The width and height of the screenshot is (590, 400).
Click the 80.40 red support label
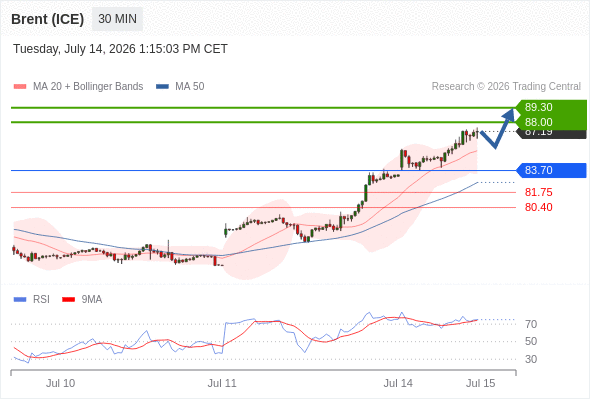click(x=538, y=207)
